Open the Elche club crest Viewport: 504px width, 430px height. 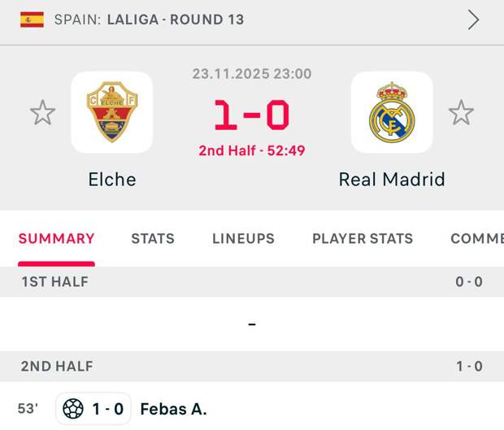pos(112,113)
